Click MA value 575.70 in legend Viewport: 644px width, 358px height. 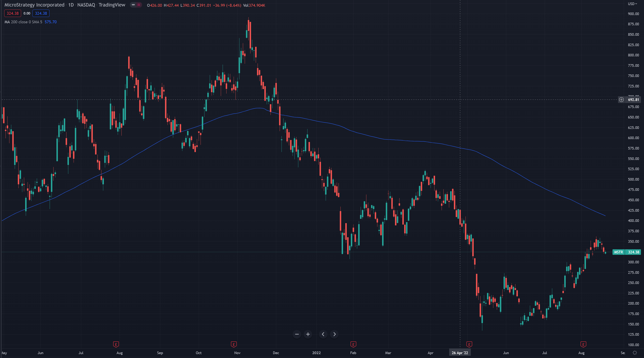[50, 22]
